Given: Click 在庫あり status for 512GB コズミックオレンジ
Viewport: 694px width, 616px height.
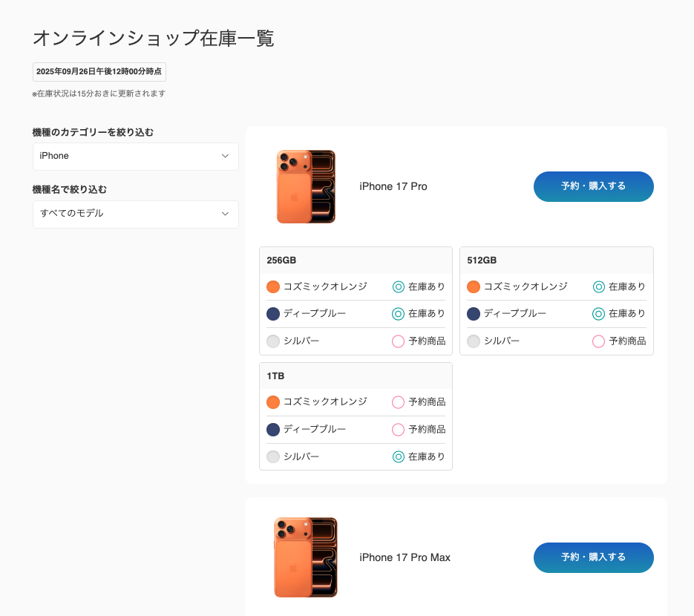Looking at the screenshot, I should 627,286.
